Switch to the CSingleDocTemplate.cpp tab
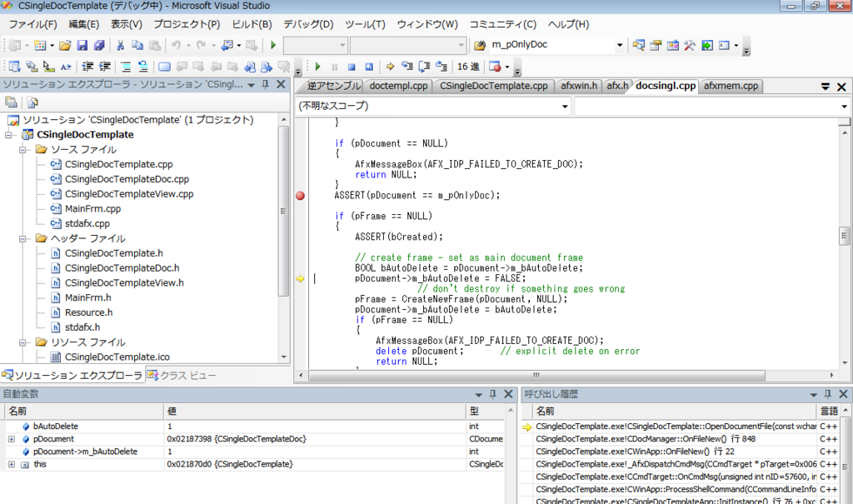853x504 pixels. pos(493,86)
